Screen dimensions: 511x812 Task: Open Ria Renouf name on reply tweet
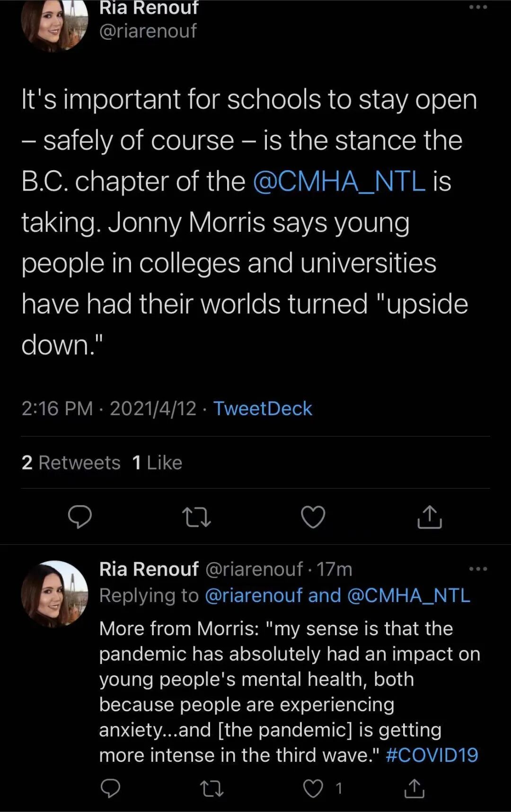149,569
